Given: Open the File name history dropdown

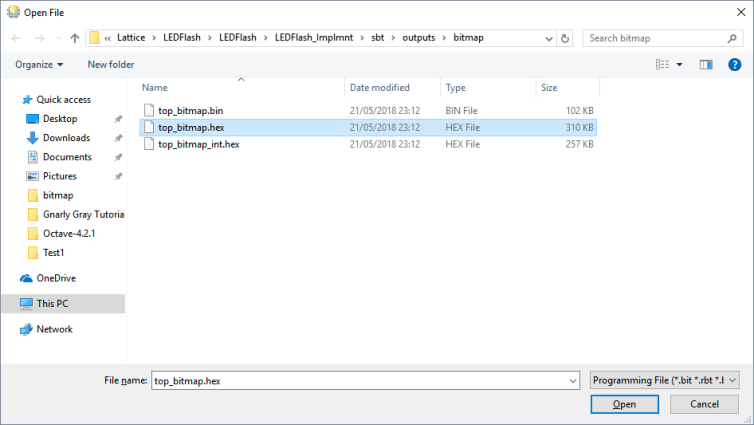Looking at the screenshot, I should 572,381.
